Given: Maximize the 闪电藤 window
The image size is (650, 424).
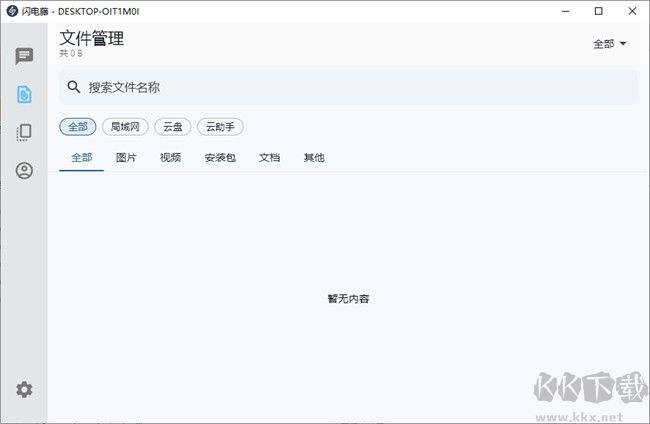Looking at the screenshot, I should pos(599,11).
